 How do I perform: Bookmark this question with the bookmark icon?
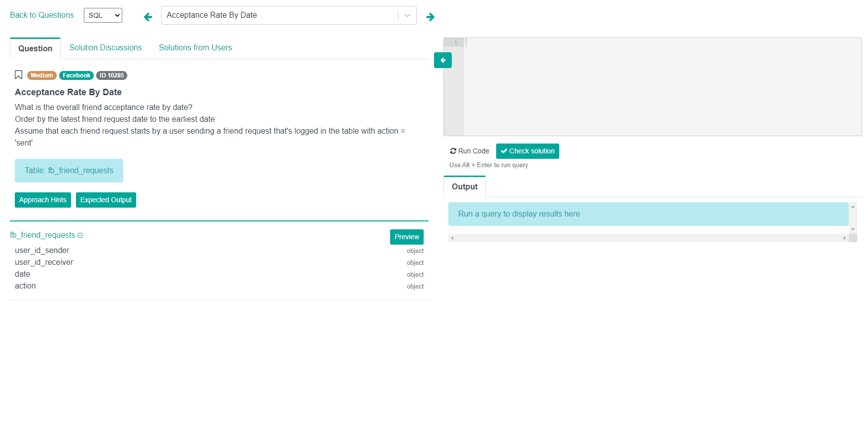point(19,75)
